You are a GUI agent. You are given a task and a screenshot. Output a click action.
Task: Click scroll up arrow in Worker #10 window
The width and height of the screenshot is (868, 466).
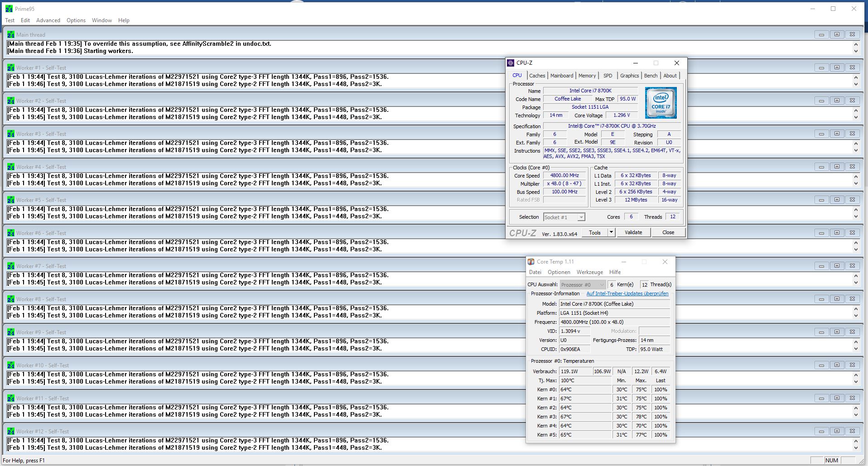856,375
